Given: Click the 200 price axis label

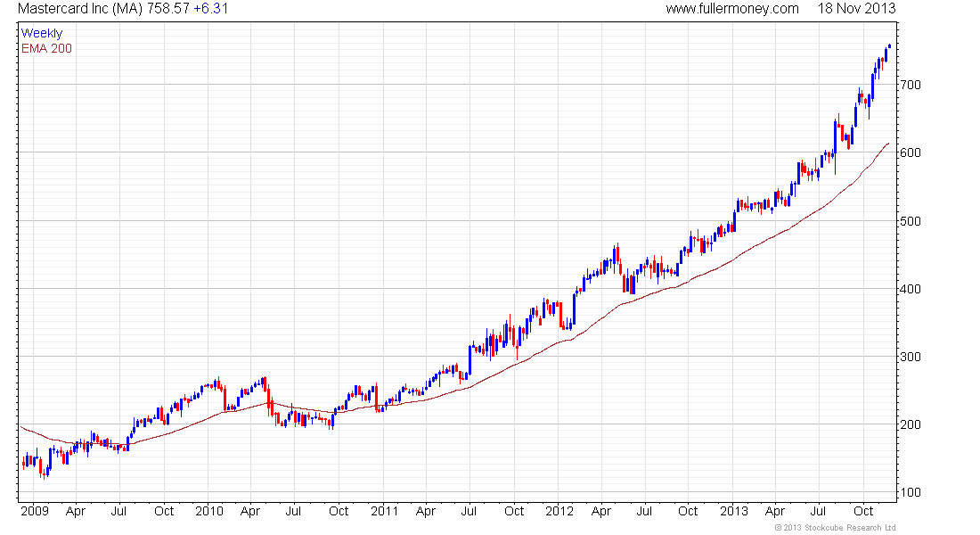Looking at the screenshot, I should point(910,424).
